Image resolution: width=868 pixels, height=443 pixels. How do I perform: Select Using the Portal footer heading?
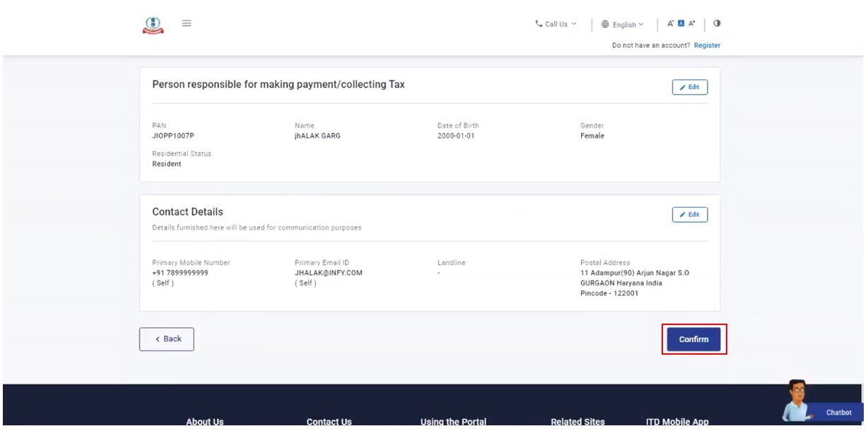pos(453,422)
